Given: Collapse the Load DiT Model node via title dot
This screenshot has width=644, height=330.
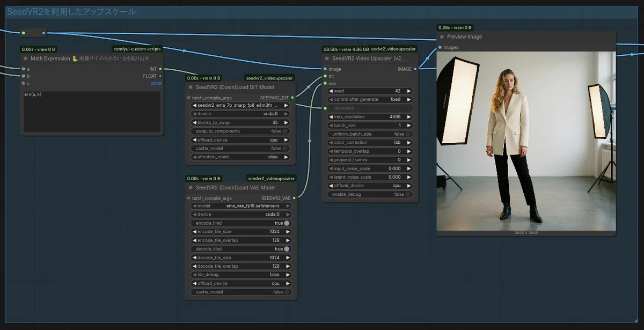Looking at the screenshot, I should (191, 87).
